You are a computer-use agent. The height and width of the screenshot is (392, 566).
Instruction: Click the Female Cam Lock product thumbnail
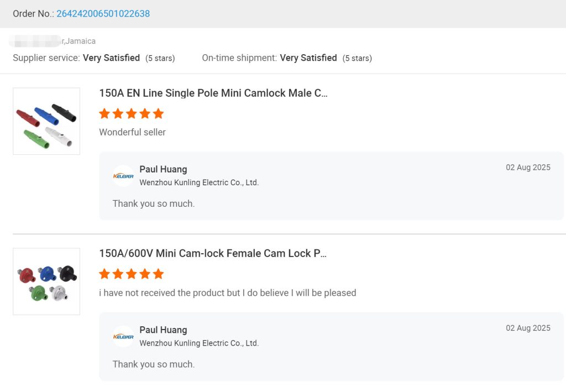(46, 281)
